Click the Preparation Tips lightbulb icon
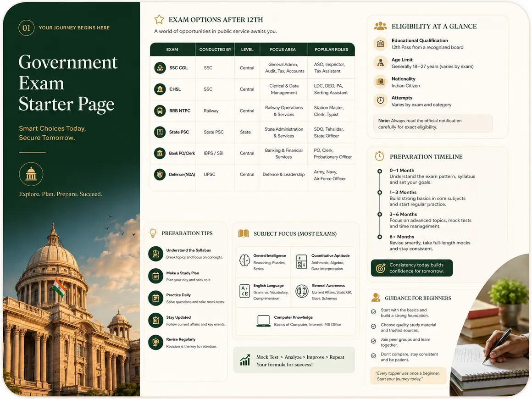Image resolution: width=532 pixels, height=399 pixels. coord(153,233)
